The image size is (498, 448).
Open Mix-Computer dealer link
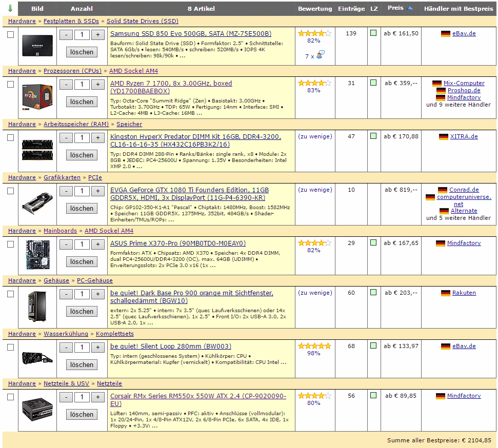(464, 83)
